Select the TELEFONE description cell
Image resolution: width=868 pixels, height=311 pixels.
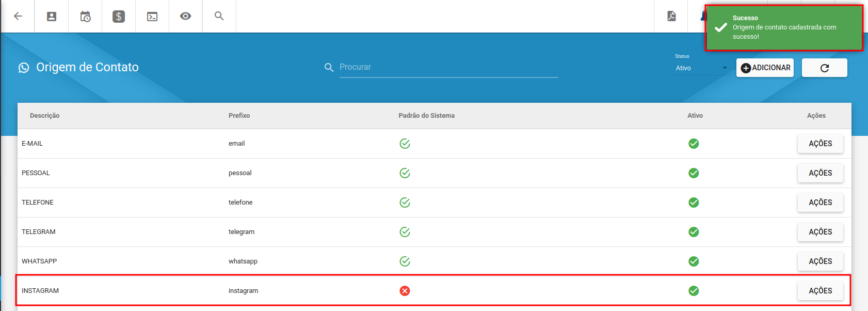click(x=38, y=203)
